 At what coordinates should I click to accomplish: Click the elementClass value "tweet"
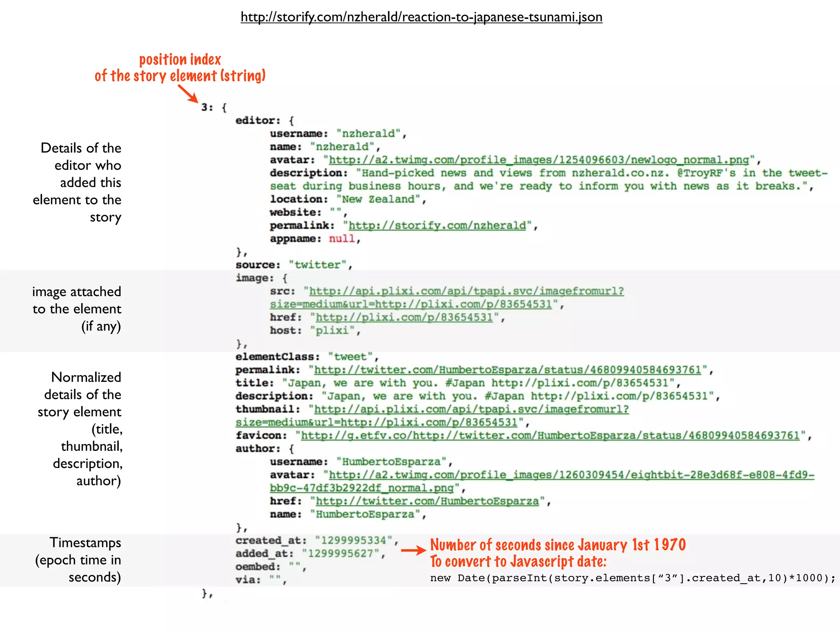click(x=350, y=356)
